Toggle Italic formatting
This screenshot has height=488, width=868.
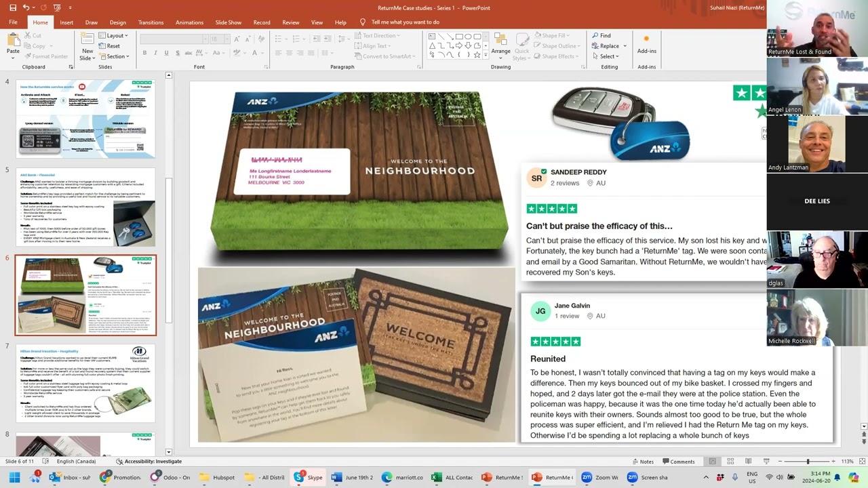click(x=155, y=53)
